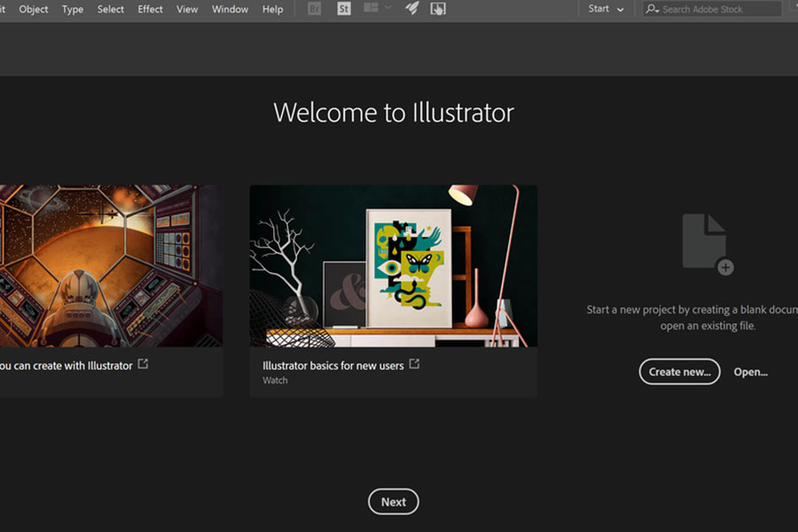This screenshot has height=532, width=798.
Task: Expand the Start workspace switcher dropdown
Action: (x=606, y=9)
